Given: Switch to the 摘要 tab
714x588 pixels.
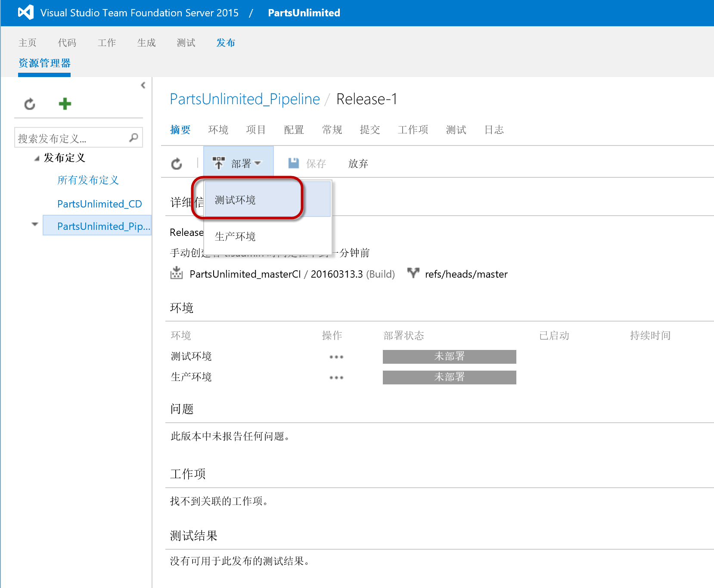Looking at the screenshot, I should [180, 130].
